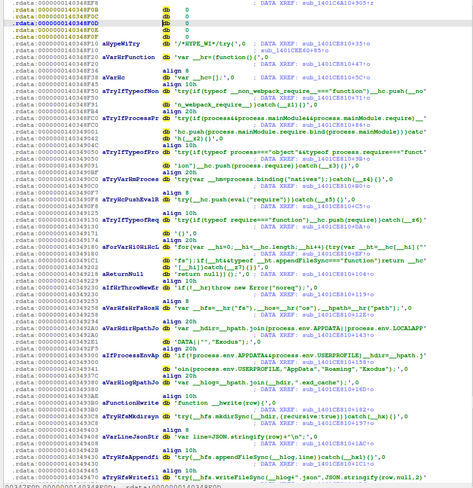Follow the sub_1401CE810+182 xref
The width and height of the screenshot is (473, 488).
(x=338, y=410)
